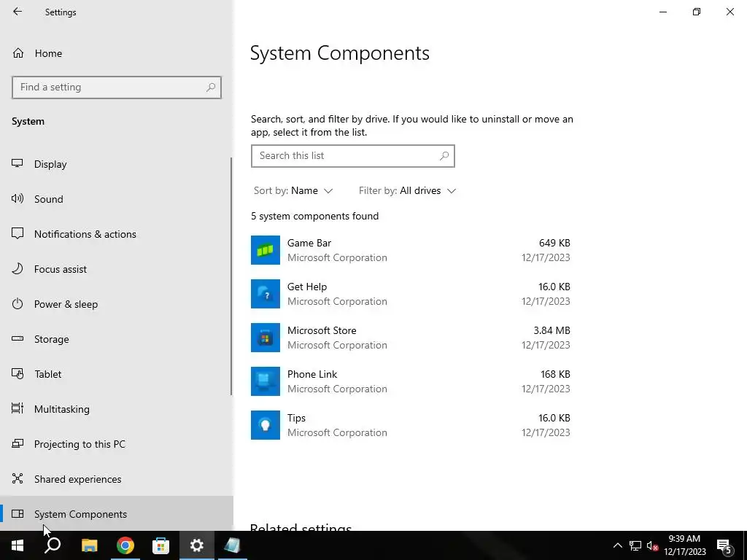Screen dimensions: 747x560
Task: Select System Components in sidebar
Action: tap(117, 514)
